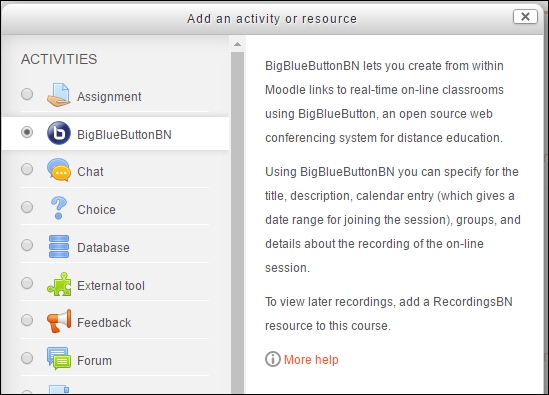Select the Feedback radio button

[27, 320]
